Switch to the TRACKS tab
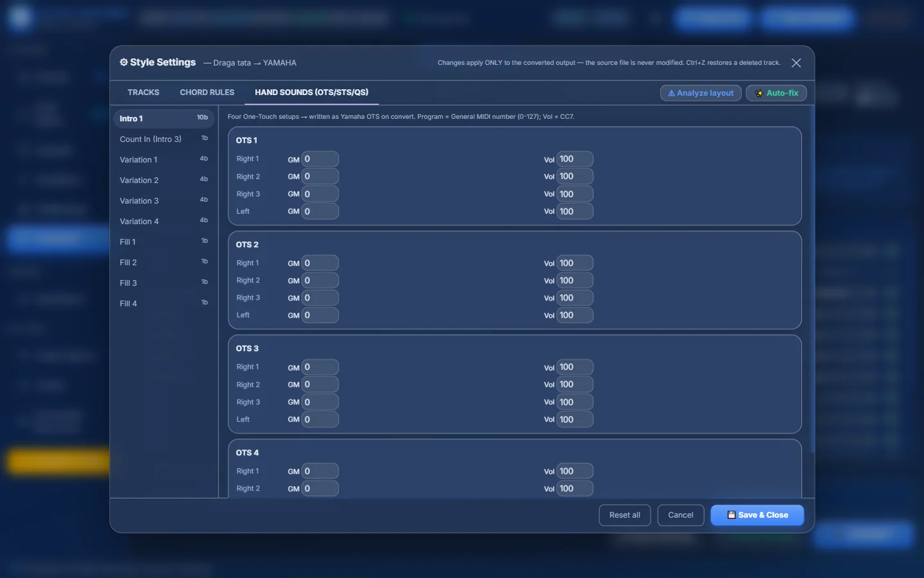 coord(143,92)
